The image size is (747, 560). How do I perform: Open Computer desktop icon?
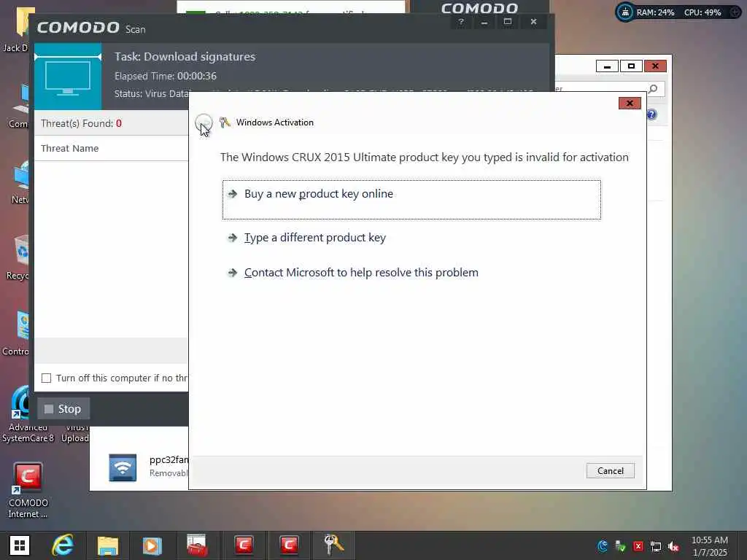pyautogui.click(x=19, y=106)
